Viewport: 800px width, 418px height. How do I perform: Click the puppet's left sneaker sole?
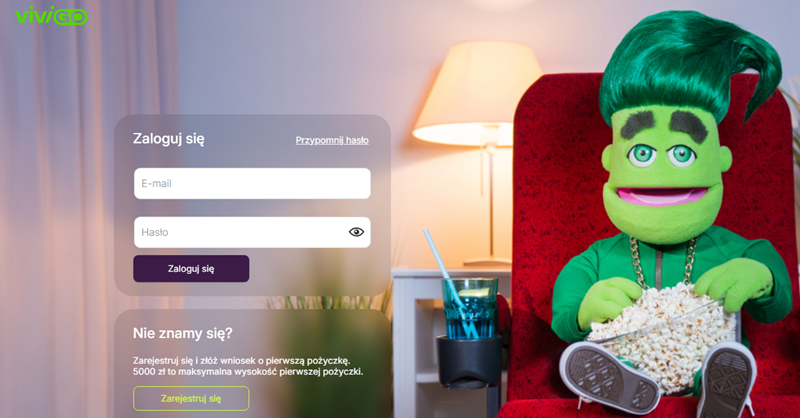(609, 376)
